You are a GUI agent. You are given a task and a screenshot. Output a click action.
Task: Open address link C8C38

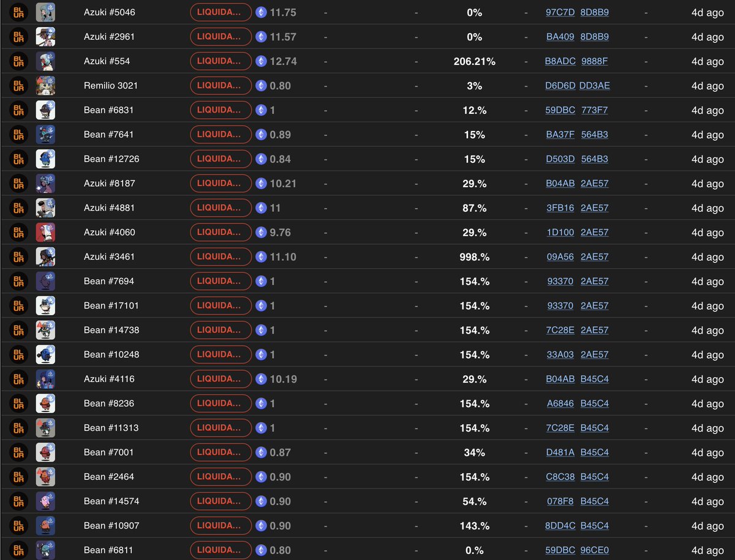560,477
